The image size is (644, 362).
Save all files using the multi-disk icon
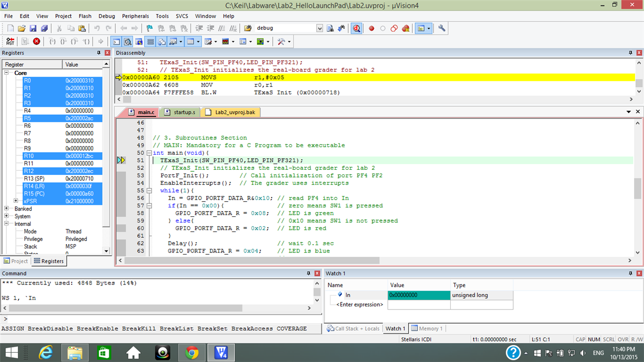pos(44,28)
